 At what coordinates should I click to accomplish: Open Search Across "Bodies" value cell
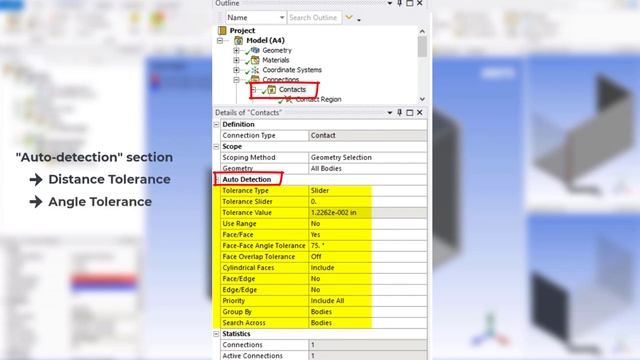click(368, 323)
